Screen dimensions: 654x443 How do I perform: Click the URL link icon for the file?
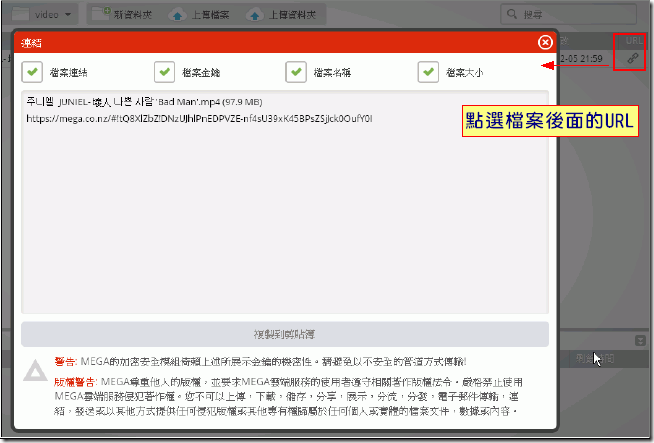click(x=631, y=59)
